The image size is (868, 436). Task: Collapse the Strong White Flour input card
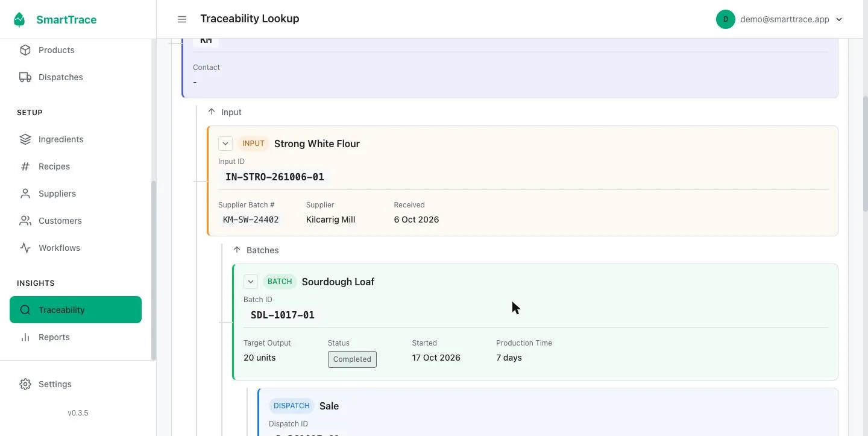tap(225, 144)
